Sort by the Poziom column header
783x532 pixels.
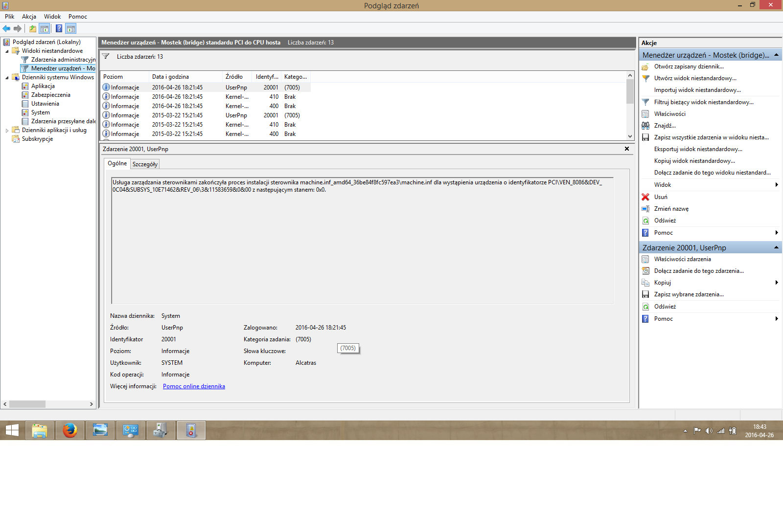[x=124, y=77]
